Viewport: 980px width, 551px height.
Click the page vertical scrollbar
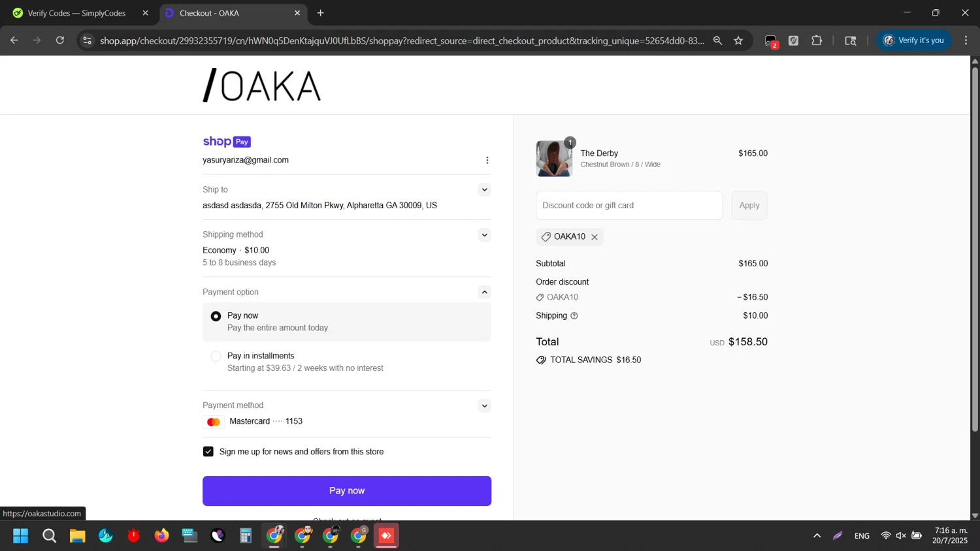point(975,249)
